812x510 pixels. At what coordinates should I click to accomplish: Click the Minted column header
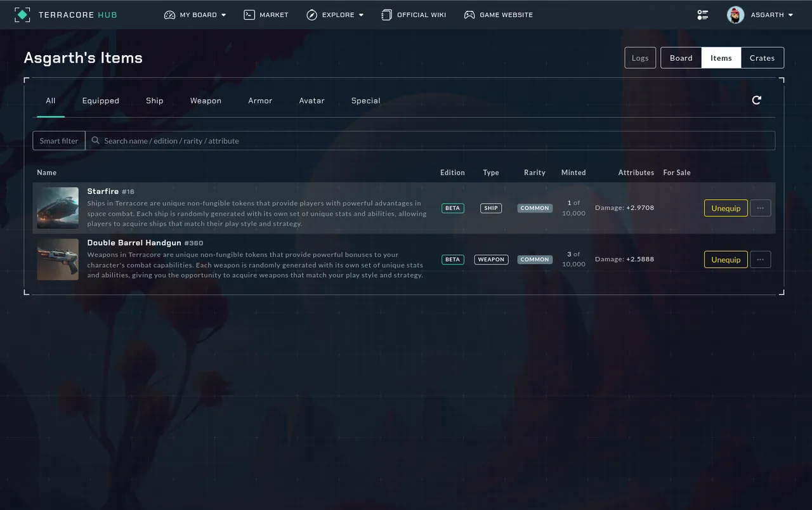(x=573, y=173)
